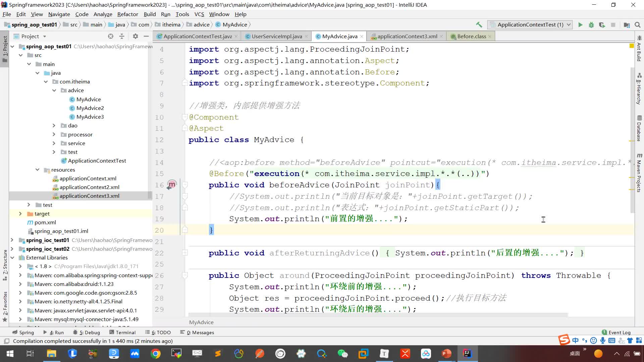644x362 pixels.
Task: Open the 5: Debug tool window
Action: coord(87,333)
